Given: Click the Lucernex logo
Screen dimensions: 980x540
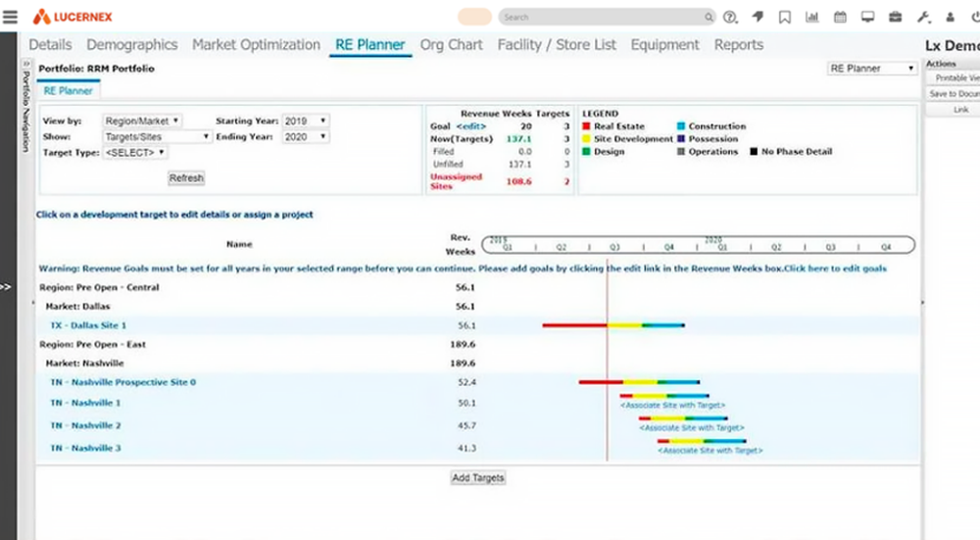Looking at the screenshot, I should pos(73,17).
